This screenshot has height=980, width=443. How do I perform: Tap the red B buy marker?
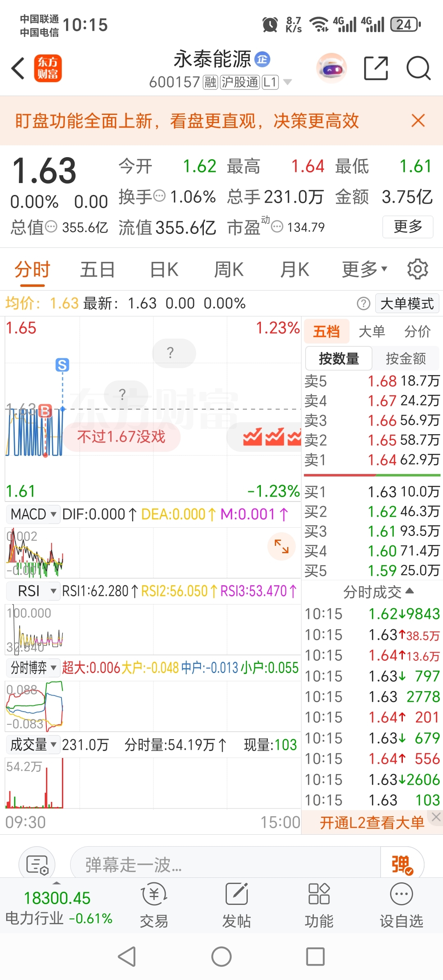coord(45,411)
